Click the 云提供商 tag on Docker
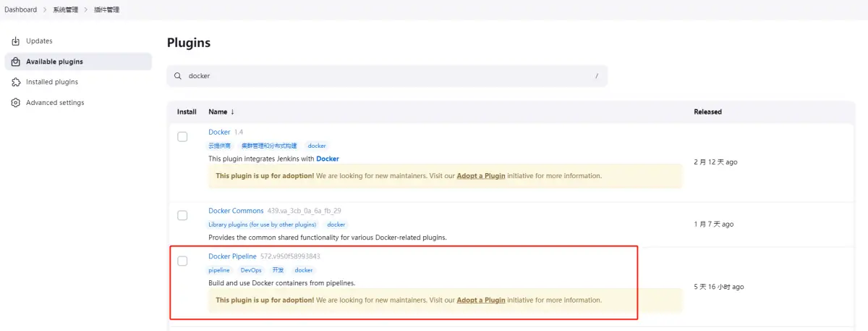868x331 pixels. pos(220,146)
